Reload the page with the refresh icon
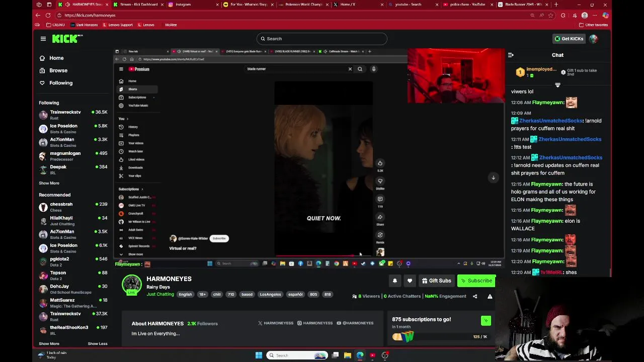Viewport: 644px width, 362px height. click(48, 15)
